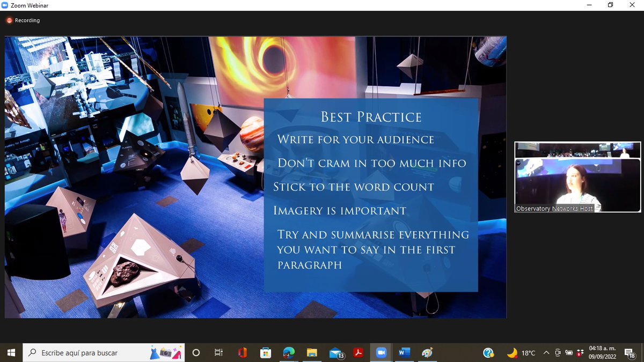Click the taskbar search box
Viewport: 644px width, 362px height.
click(x=104, y=353)
